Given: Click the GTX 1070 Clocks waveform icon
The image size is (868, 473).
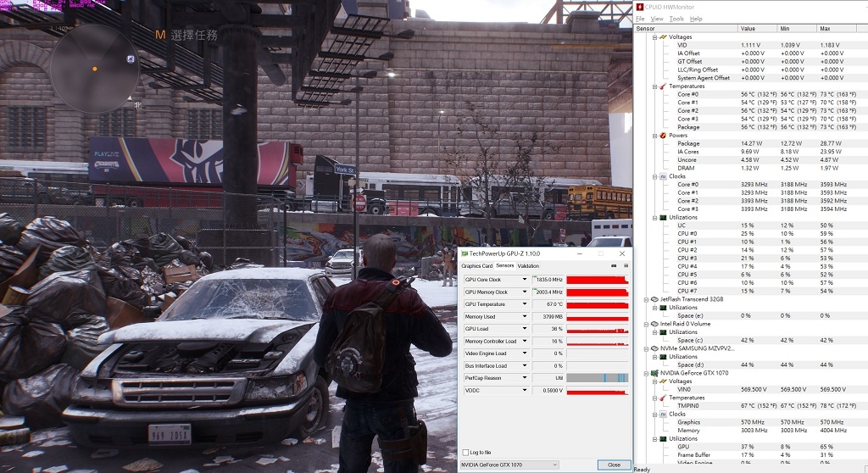Looking at the screenshot, I should (663, 415).
